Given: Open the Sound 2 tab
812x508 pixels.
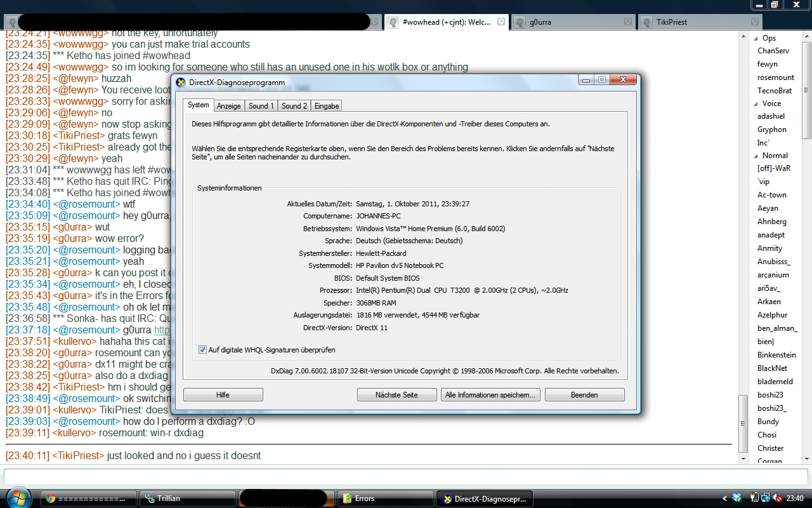Looking at the screenshot, I should coord(294,106).
